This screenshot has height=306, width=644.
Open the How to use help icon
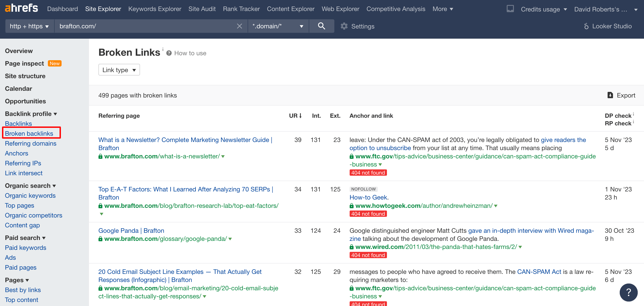click(x=169, y=53)
